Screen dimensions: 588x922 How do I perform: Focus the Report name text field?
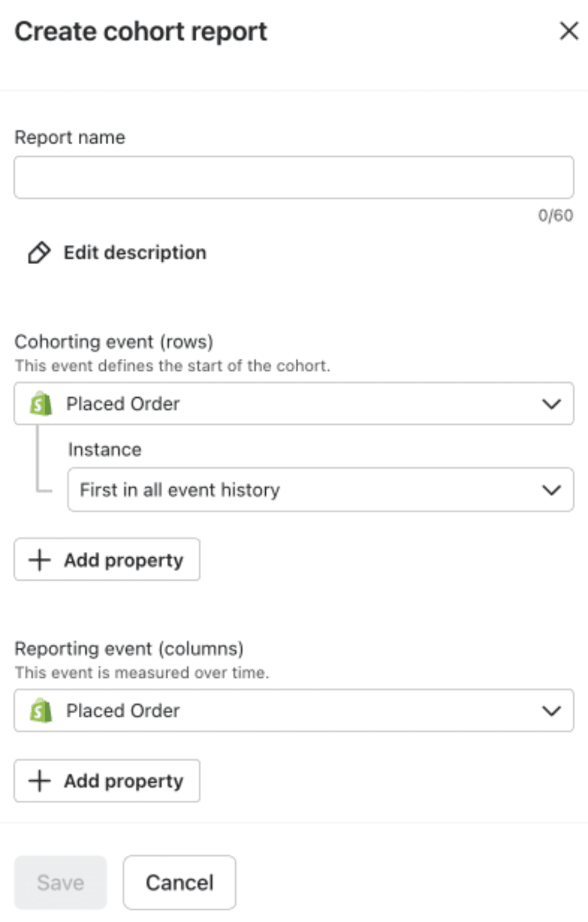coord(294,177)
